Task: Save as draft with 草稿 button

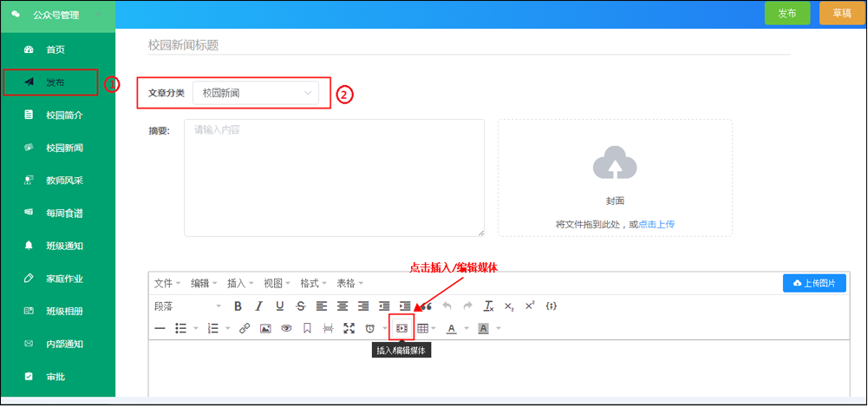Action: (x=842, y=13)
